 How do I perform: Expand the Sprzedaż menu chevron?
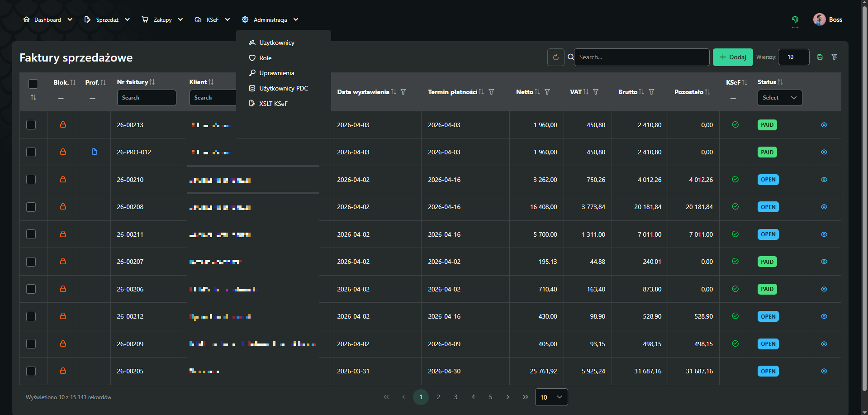click(127, 19)
